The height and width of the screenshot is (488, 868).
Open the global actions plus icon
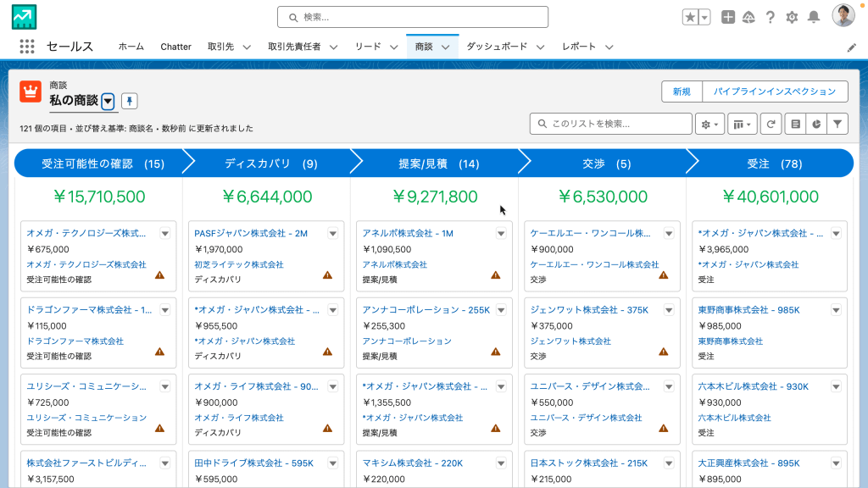(728, 17)
